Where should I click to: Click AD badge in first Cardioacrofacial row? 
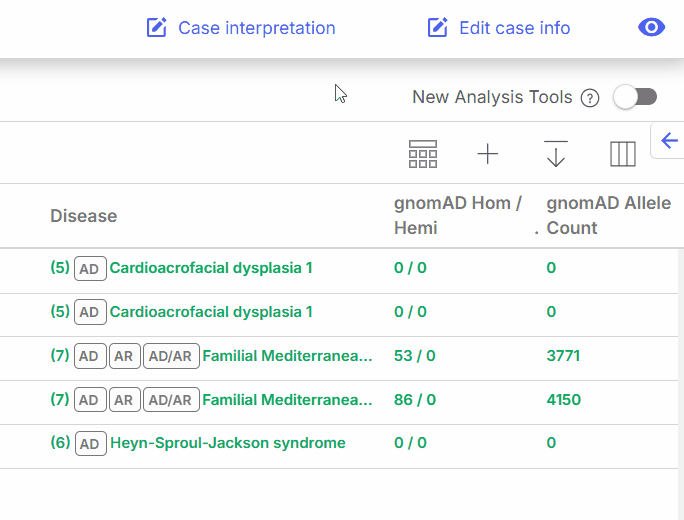(x=90, y=269)
